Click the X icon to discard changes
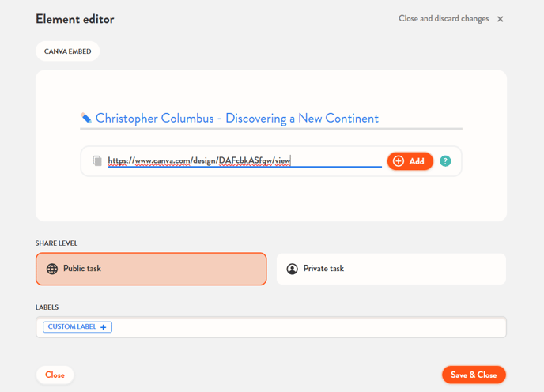The height and width of the screenshot is (392, 544). click(500, 19)
